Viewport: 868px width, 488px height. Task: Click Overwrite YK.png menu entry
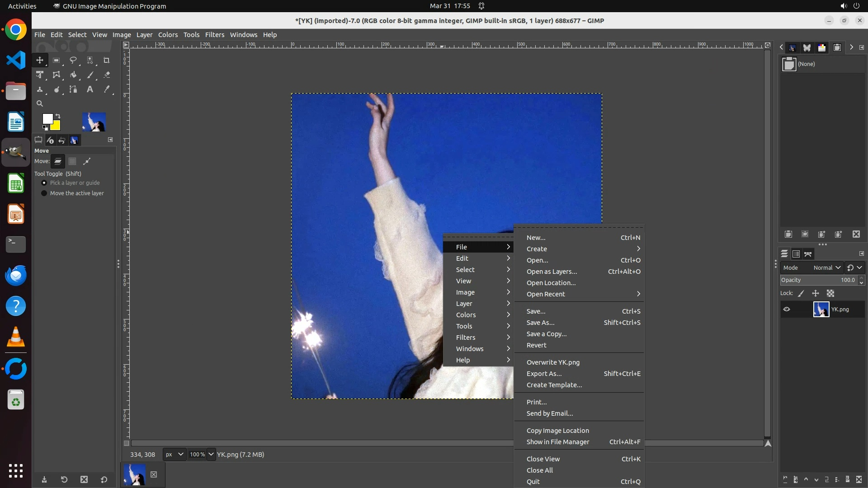pyautogui.click(x=553, y=362)
